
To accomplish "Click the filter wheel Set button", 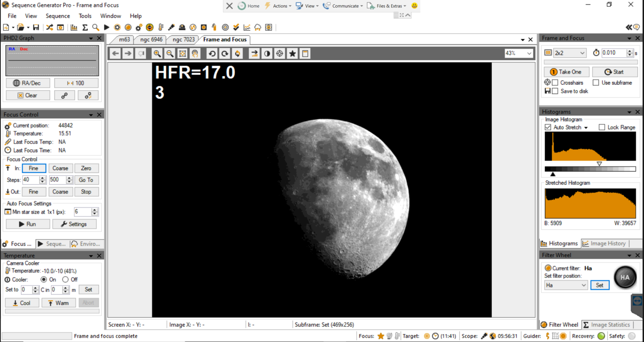I will tap(600, 285).
